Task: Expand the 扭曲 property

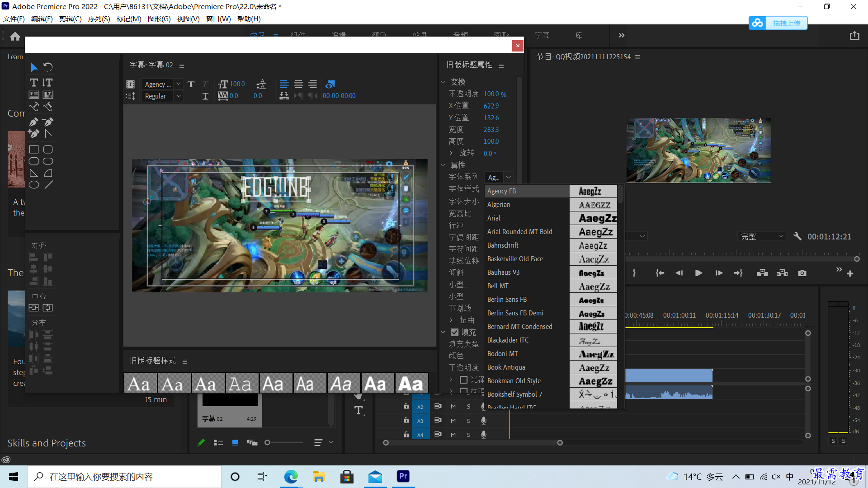Action: pos(451,320)
